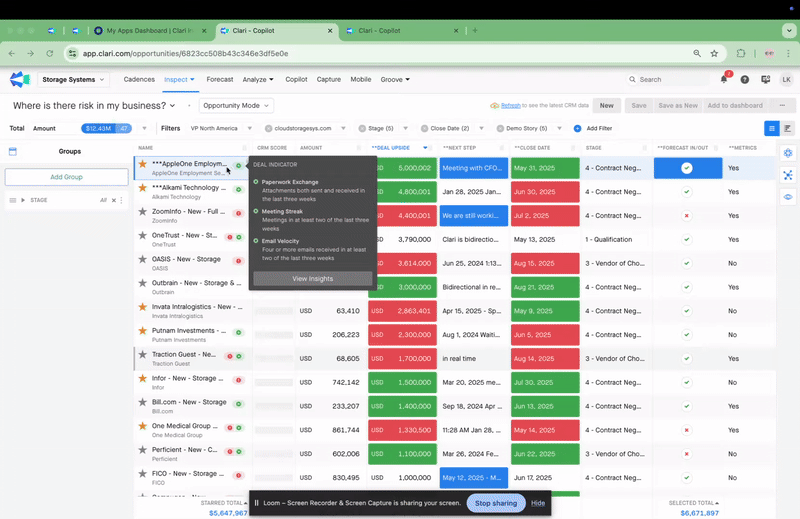Click the network nodes icon in the right sidebar
The height and width of the screenshot is (519, 800).
pyautogui.click(x=788, y=175)
